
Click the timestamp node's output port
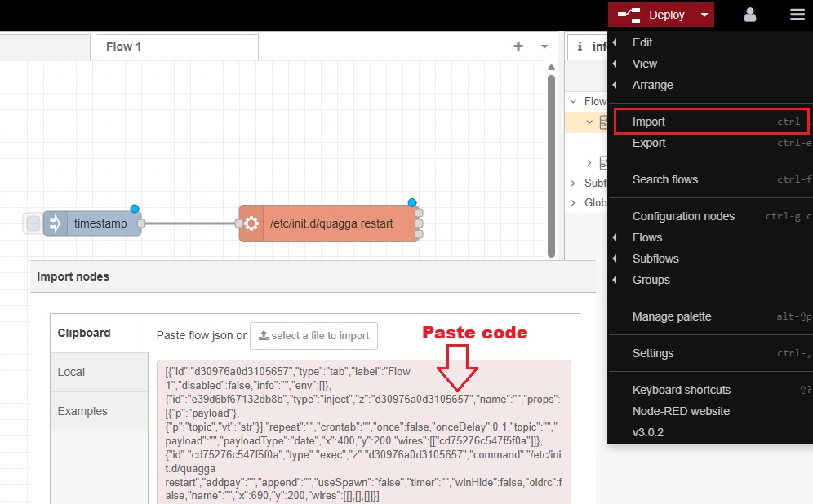click(x=141, y=223)
